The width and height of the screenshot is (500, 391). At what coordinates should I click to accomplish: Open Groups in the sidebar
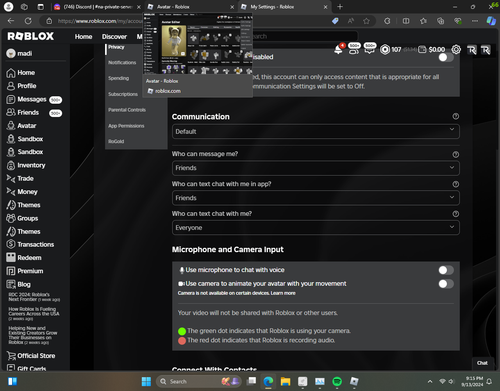click(x=22, y=218)
